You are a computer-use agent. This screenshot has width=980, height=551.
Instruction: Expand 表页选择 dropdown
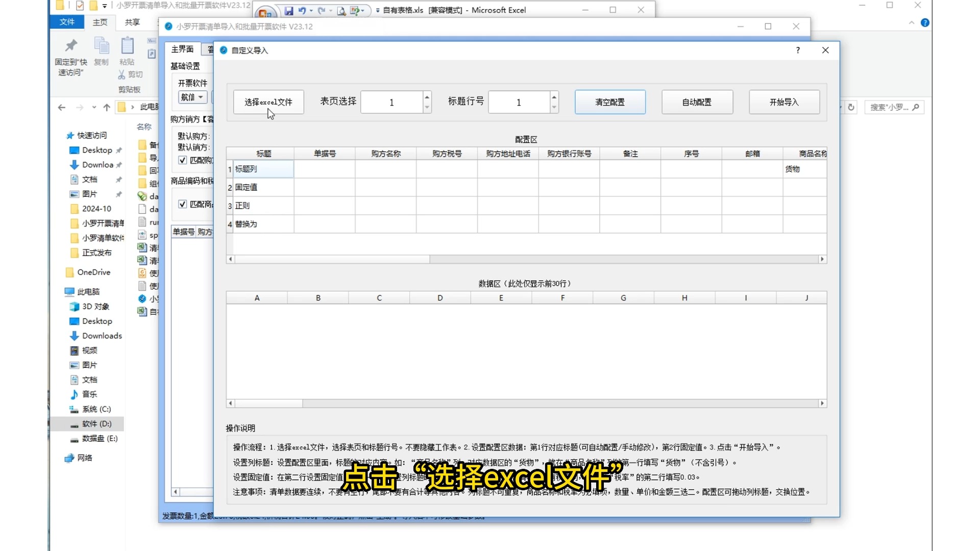tap(427, 106)
